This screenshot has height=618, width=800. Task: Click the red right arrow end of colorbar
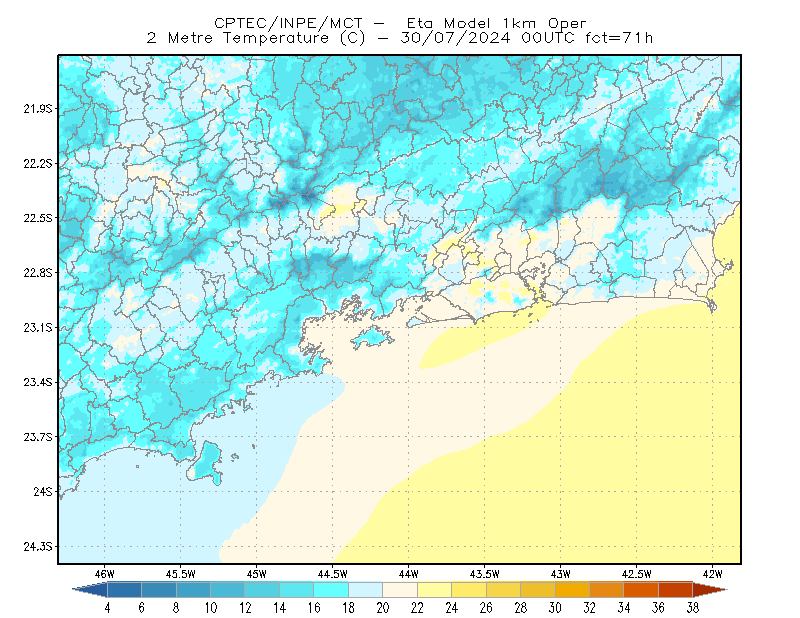click(710, 590)
